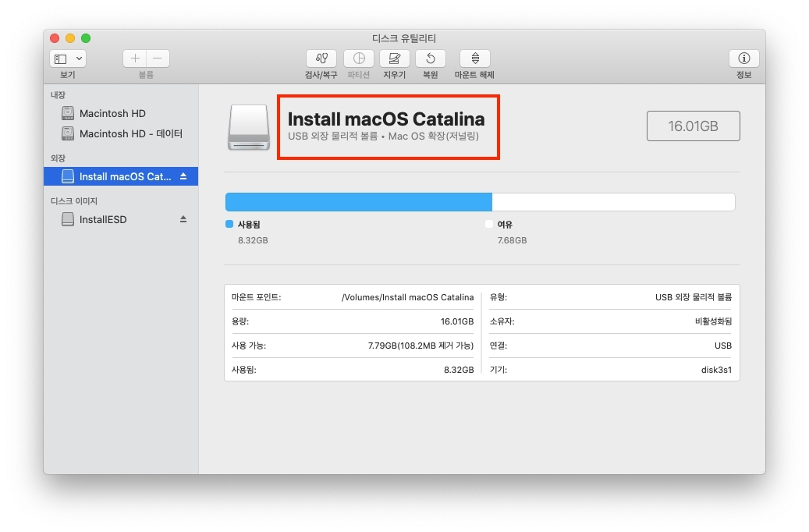Screen dimensions: 809x532
Task: Click the 디스크 이미지 section header
Action: (74, 201)
